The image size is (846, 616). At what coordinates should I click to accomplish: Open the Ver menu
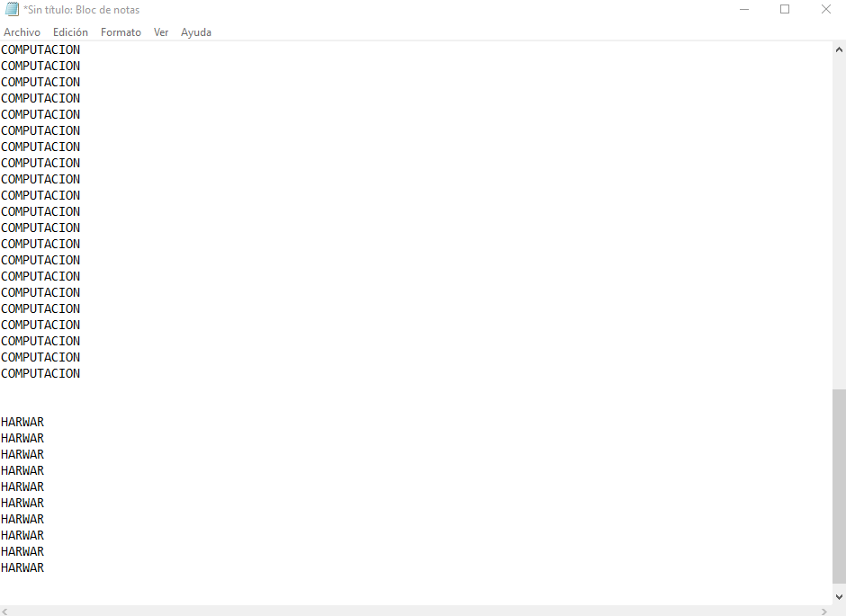(x=161, y=32)
